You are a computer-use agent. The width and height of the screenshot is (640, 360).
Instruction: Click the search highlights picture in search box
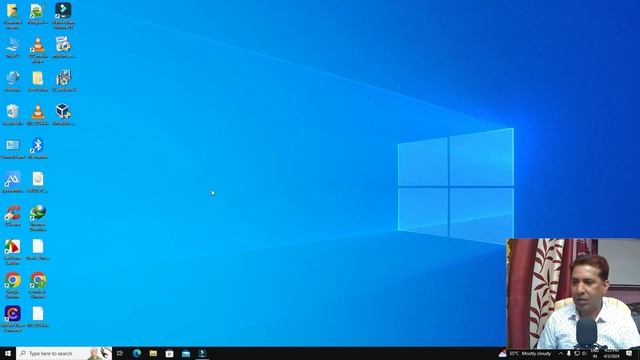point(99,353)
